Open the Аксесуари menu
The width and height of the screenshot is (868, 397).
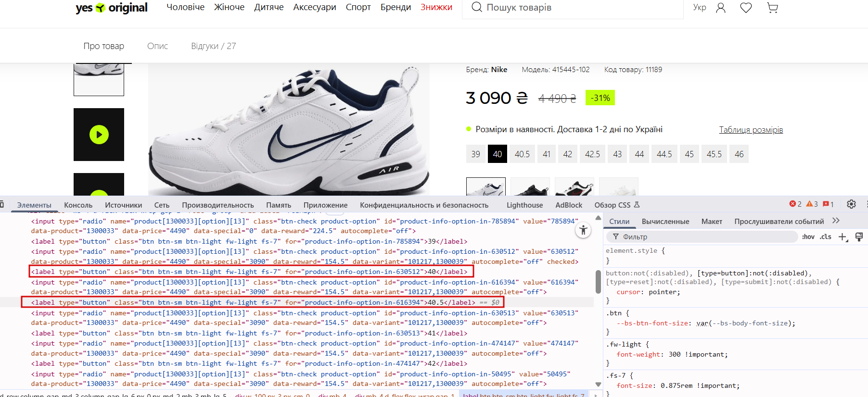[315, 7]
